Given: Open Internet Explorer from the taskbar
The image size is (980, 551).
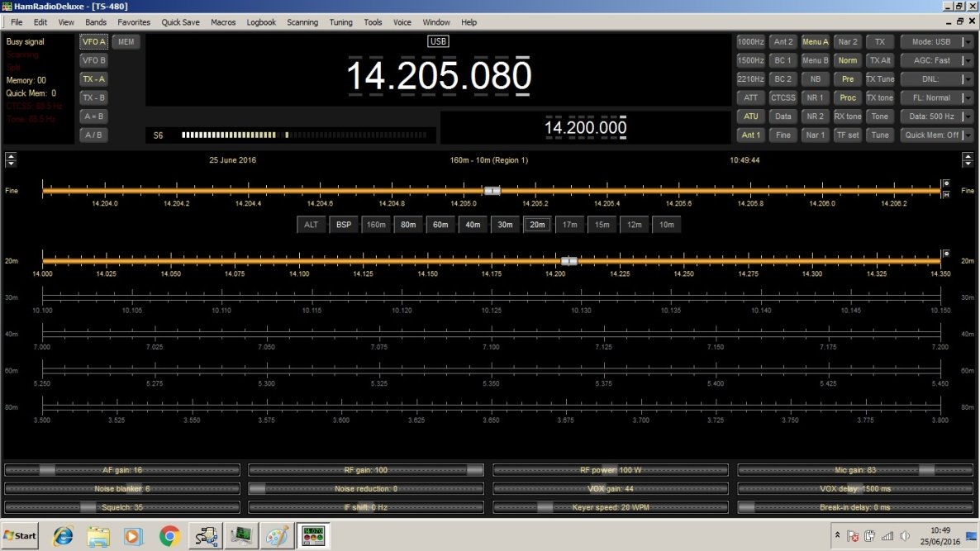Looking at the screenshot, I should click(63, 536).
